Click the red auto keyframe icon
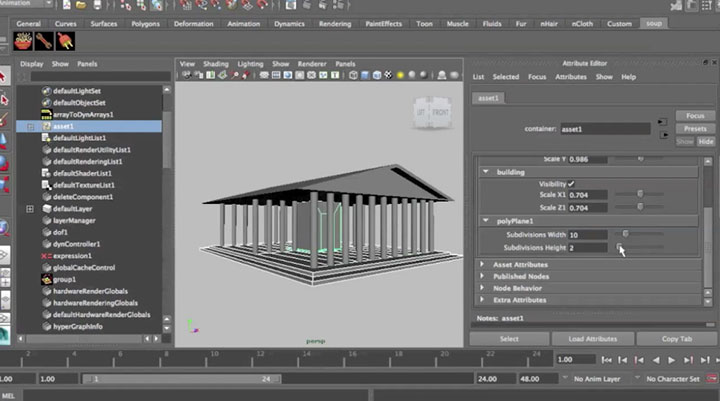This screenshot has height=401, width=720. [712, 379]
